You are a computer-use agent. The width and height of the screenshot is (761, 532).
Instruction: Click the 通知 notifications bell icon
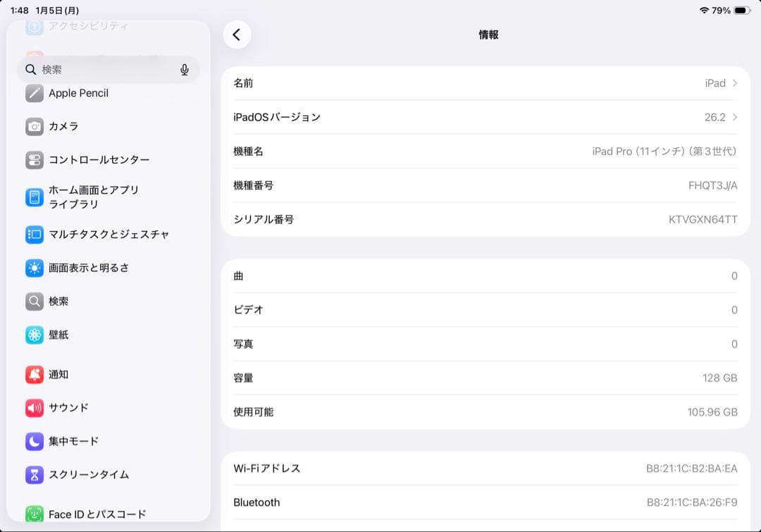[34, 374]
